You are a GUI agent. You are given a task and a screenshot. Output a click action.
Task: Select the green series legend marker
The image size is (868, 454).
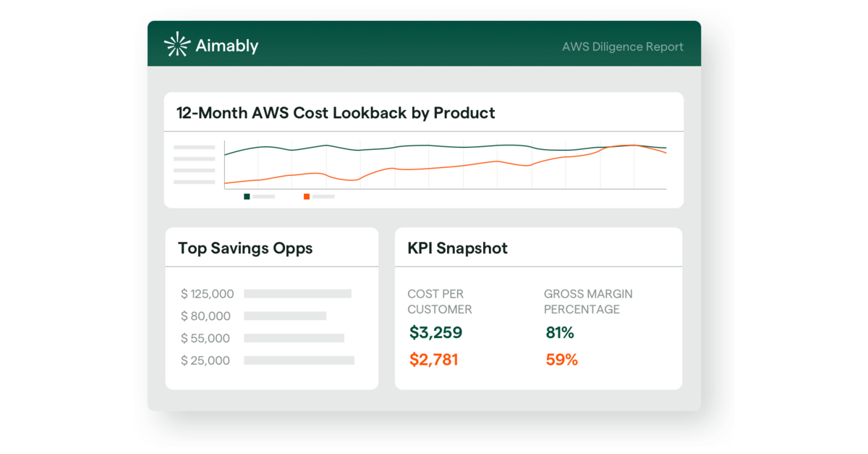(247, 196)
